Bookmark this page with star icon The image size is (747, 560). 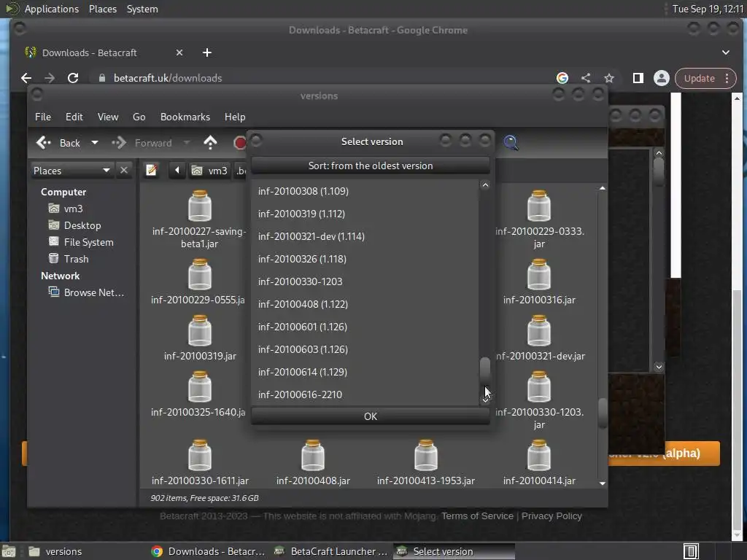(609, 78)
